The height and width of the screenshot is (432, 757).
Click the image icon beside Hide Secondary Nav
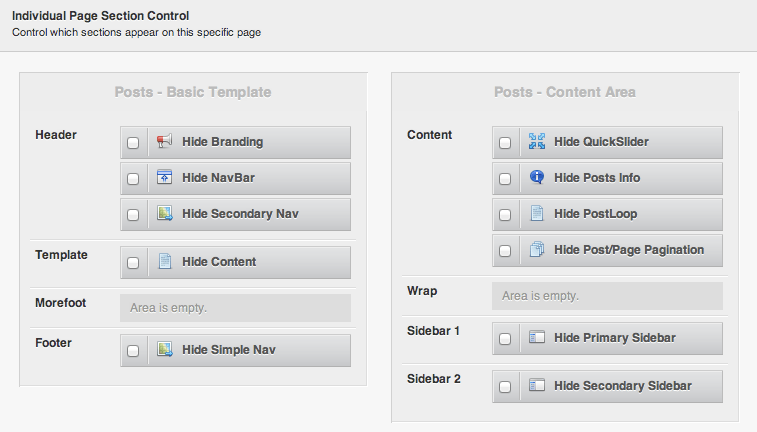coord(165,214)
